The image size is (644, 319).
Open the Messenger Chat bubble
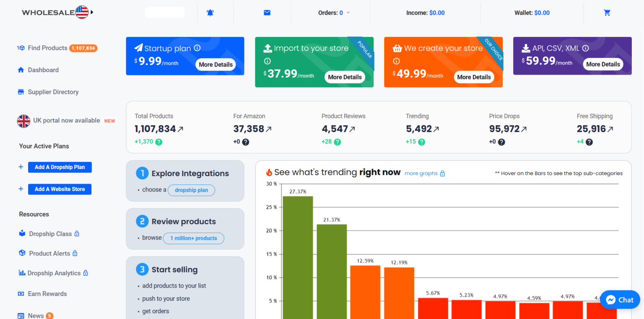(619, 299)
